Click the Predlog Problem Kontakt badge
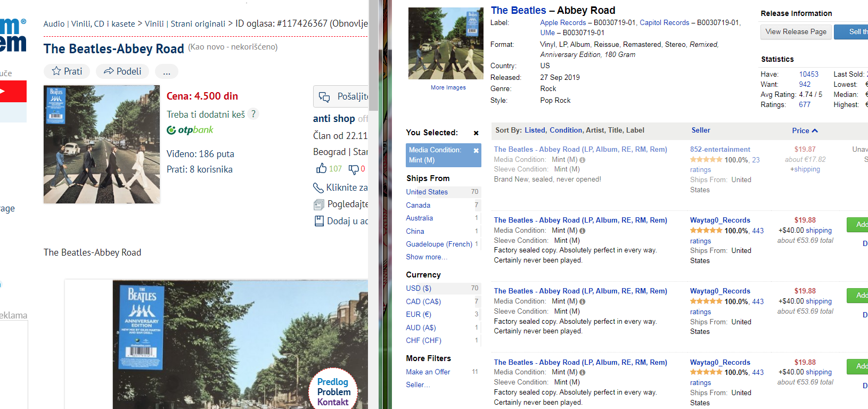The image size is (868, 409). (x=333, y=391)
